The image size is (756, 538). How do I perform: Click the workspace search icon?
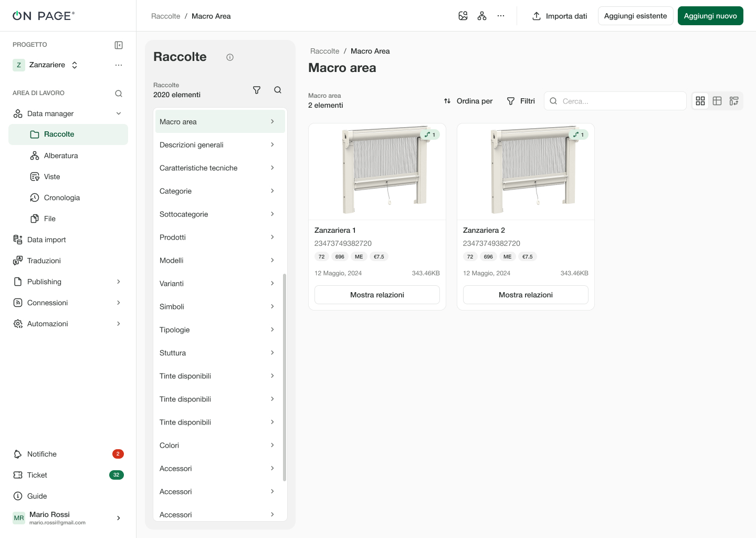pos(119,94)
